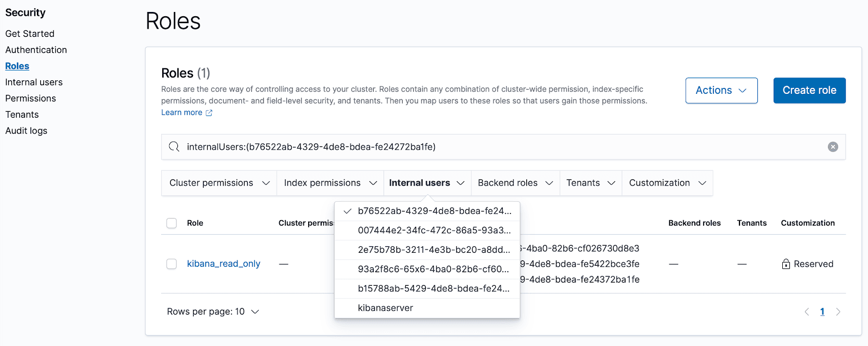The height and width of the screenshot is (346, 868).
Task: Clear the search field with the X icon
Action: pos(833,147)
